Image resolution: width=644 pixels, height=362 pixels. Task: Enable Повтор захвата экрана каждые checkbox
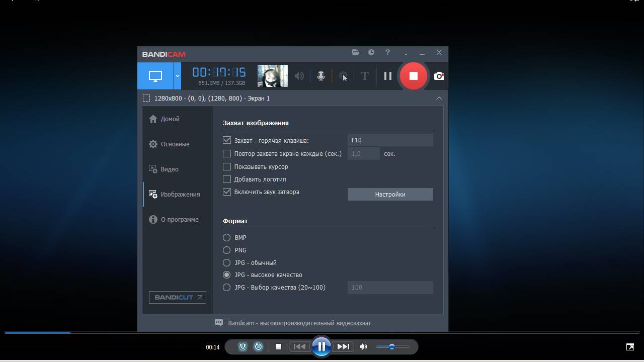pos(227,153)
